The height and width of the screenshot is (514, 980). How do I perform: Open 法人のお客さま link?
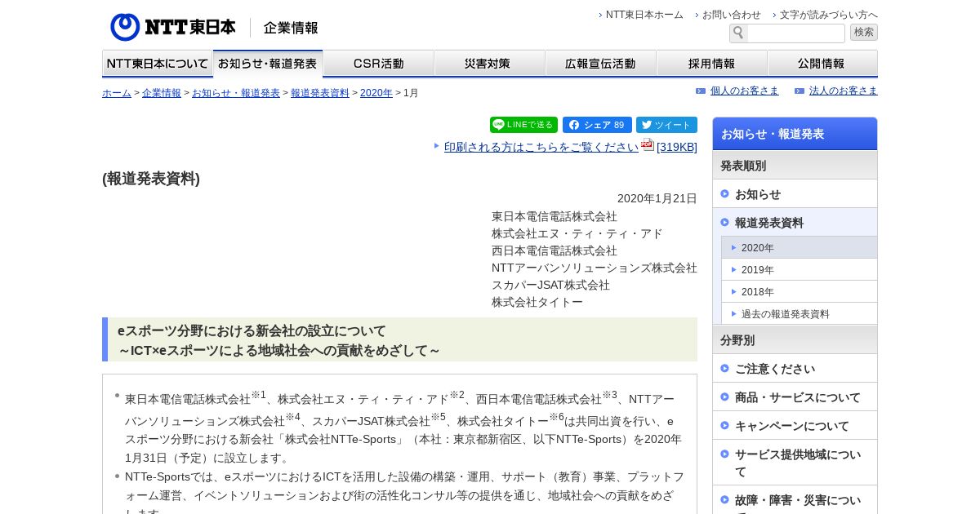(844, 91)
